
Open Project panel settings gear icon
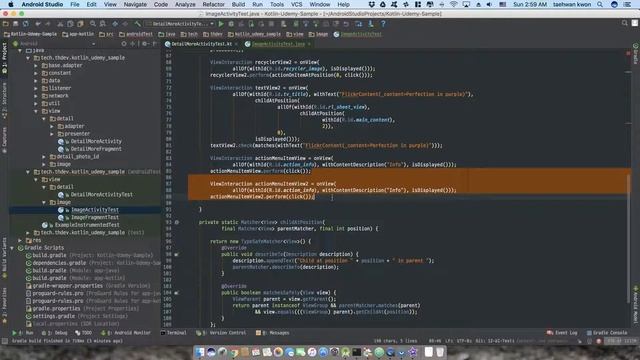[144, 44]
